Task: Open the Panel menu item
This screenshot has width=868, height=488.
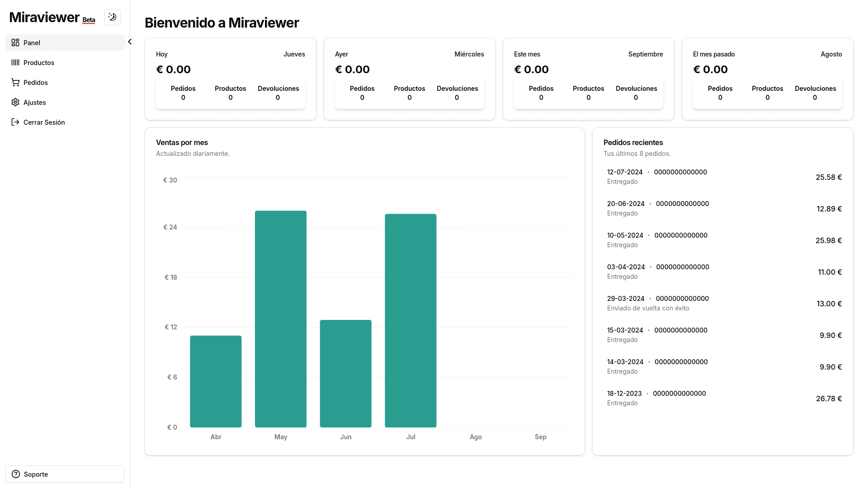Action: tap(65, 42)
